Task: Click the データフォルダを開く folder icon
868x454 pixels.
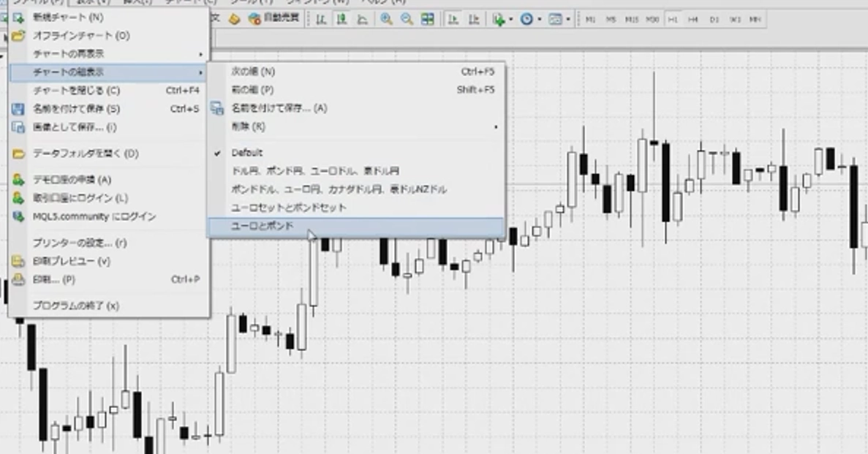Action: (x=18, y=154)
